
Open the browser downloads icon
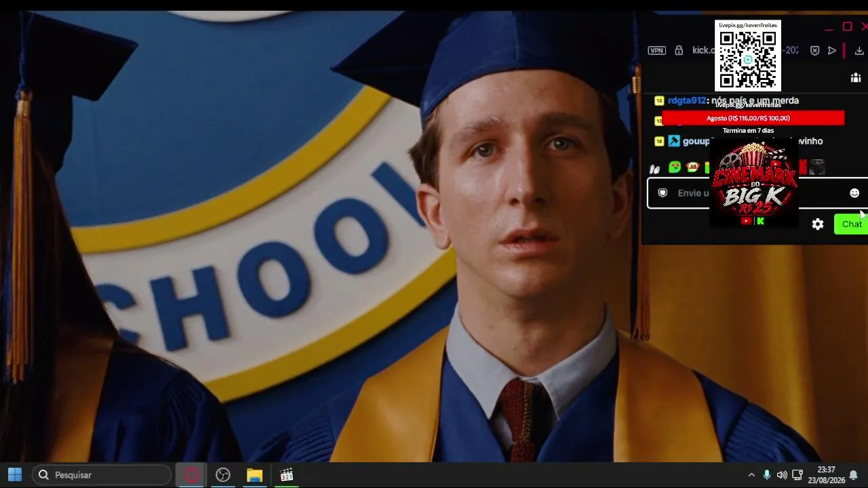[x=859, y=50]
